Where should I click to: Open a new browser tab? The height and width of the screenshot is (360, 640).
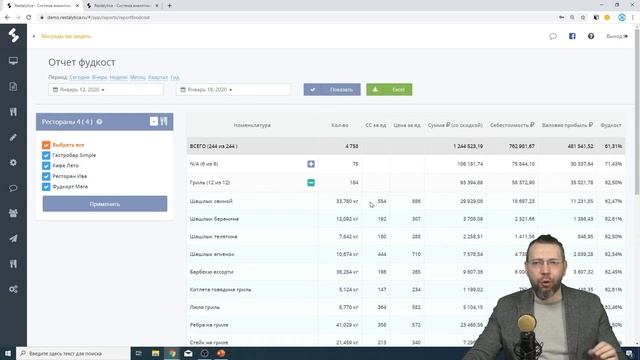(169, 6)
